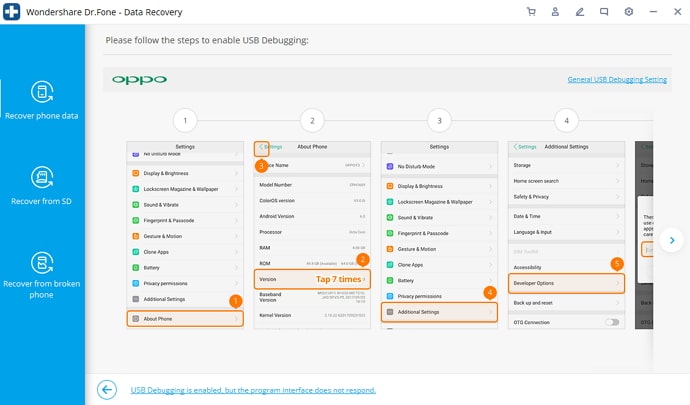Image resolution: width=690 pixels, height=405 pixels.
Task: Select Recover from broken phone
Action: pos(42,275)
